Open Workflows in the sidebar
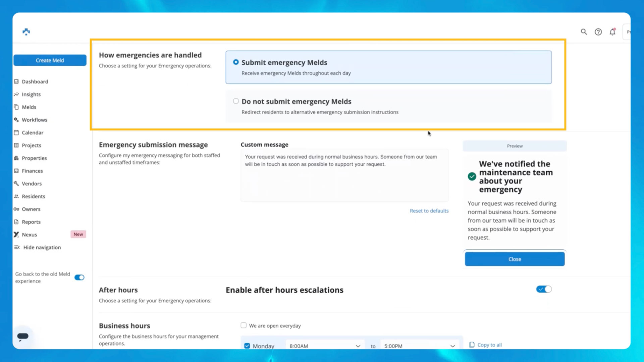Viewport: 644px width, 362px height. [x=35, y=120]
